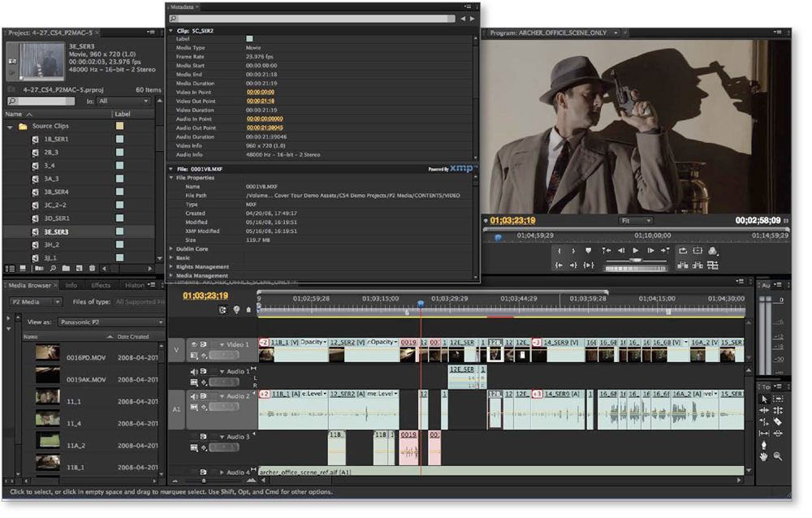Mute Audio 1 track output speaker
Image resolution: width=812 pixels, height=518 pixels.
[x=194, y=371]
